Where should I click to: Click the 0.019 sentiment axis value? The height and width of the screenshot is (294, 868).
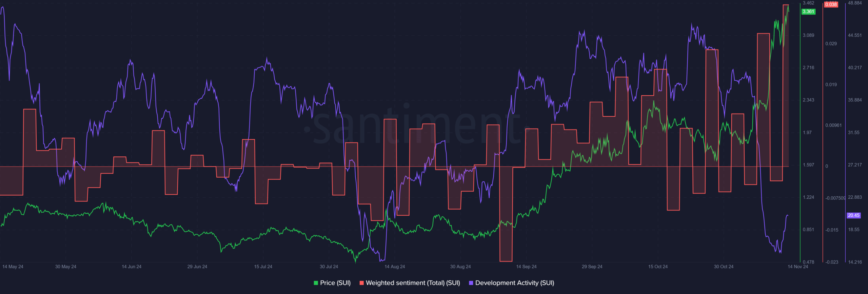click(831, 85)
